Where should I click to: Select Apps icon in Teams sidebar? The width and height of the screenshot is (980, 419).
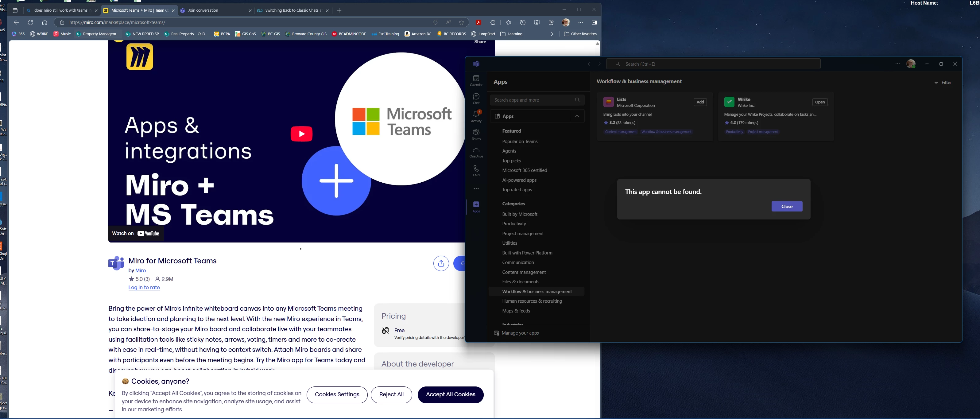click(476, 207)
